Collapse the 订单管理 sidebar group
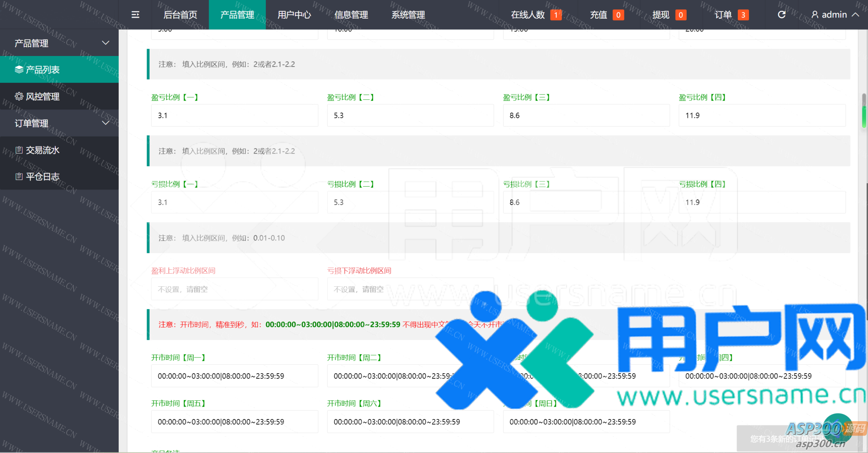Screen dimensions: 868x453 [106, 123]
